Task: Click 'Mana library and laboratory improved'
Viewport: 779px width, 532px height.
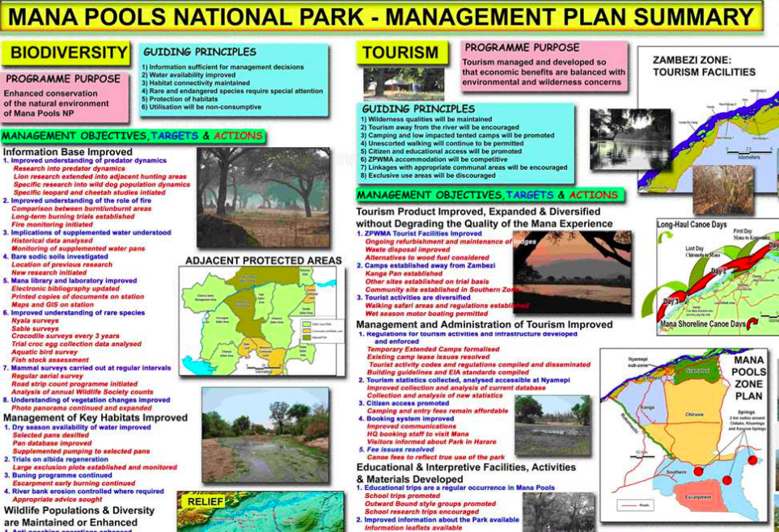Action: click(x=70, y=281)
